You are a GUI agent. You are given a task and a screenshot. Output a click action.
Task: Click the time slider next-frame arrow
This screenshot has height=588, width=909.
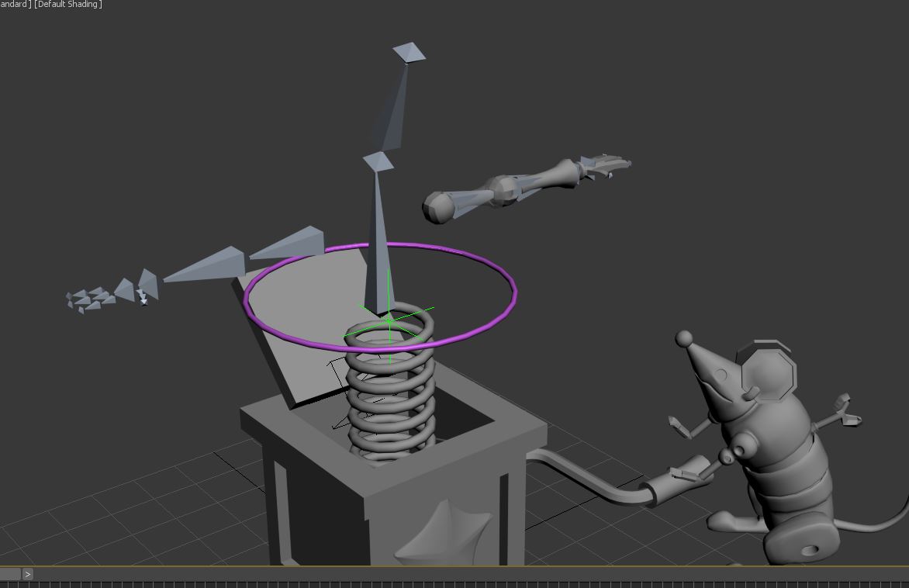[x=28, y=574]
